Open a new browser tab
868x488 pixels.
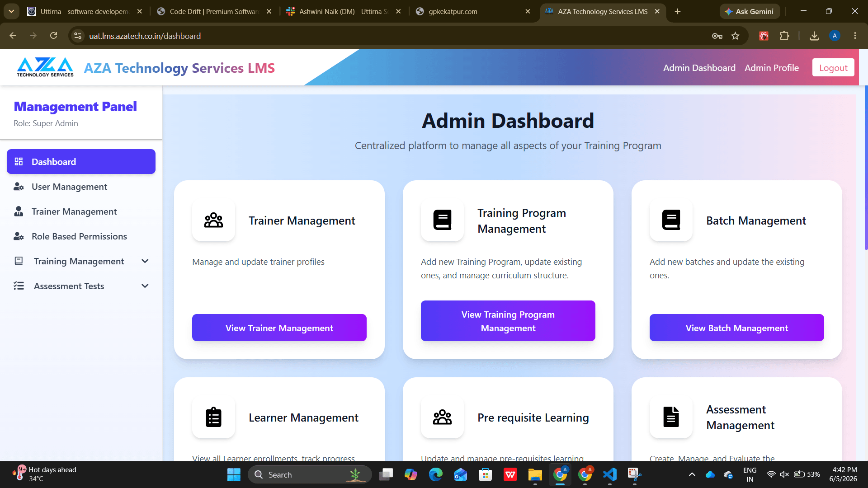(677, 11)
